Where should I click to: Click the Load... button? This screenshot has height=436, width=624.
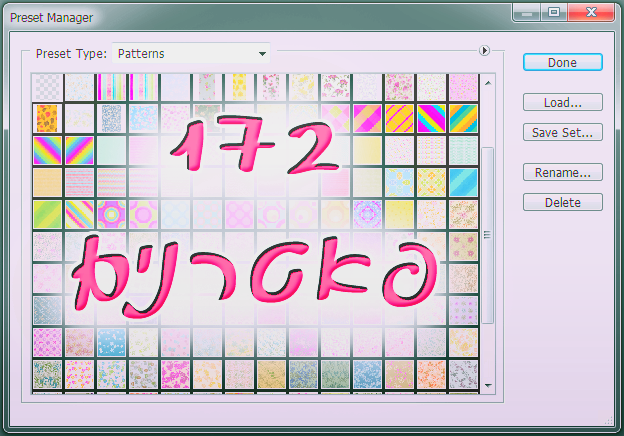(x=563, y=103)
